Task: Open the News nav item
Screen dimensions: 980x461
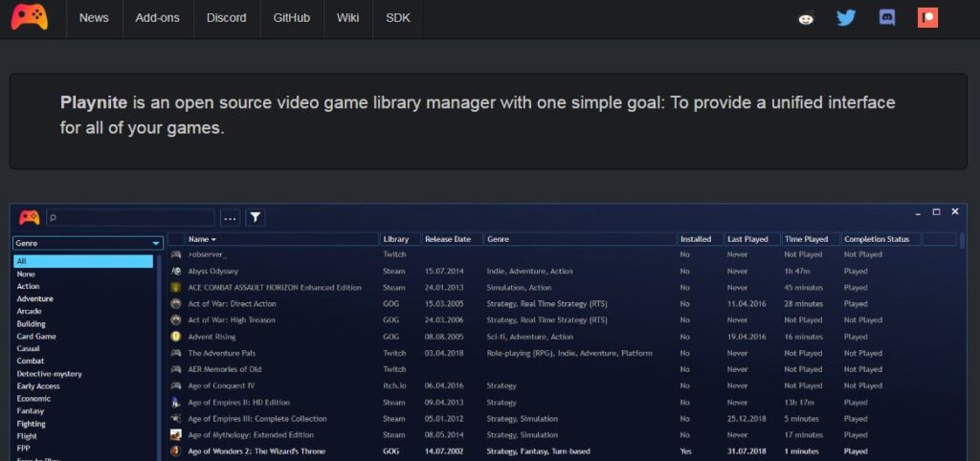Action: (94, 18)
